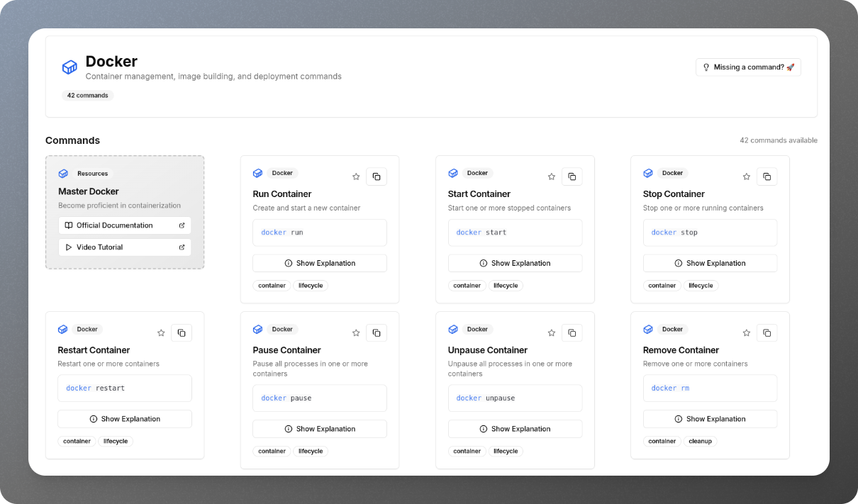
Task: Show Explanation for Start Container
Action: click(x=515, y=263)
